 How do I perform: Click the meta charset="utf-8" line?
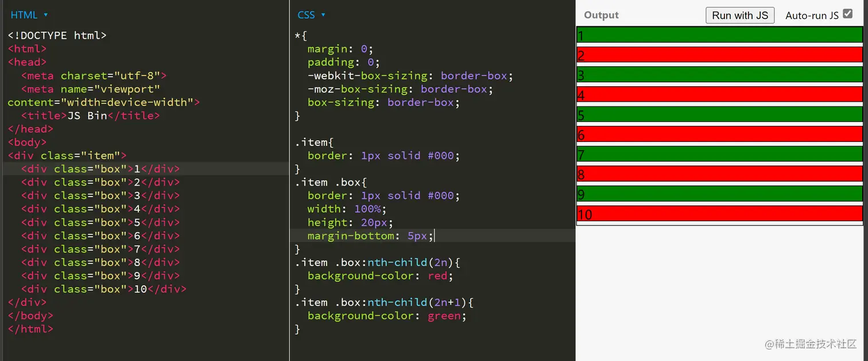point(94,75)
